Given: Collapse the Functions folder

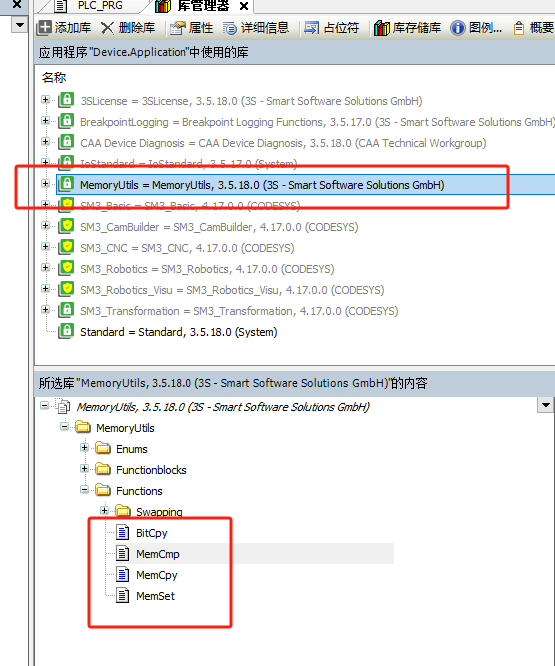Looking at the screenshot, I should pos(84,489).
